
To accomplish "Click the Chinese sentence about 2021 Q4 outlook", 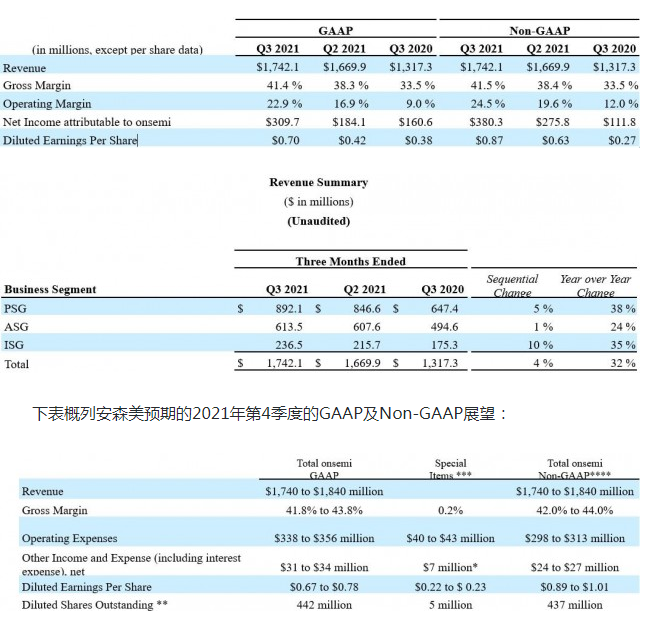I will [x=270, y=412].
